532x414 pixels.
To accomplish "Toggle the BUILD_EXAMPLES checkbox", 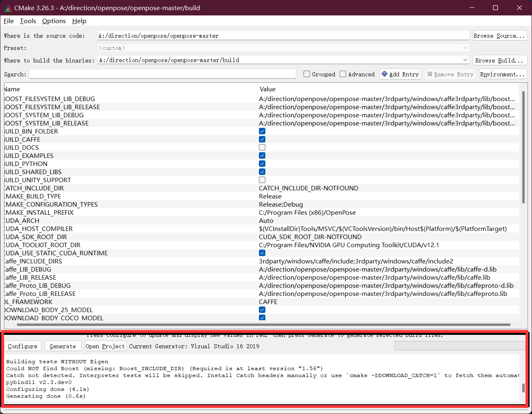I will 262,155.
